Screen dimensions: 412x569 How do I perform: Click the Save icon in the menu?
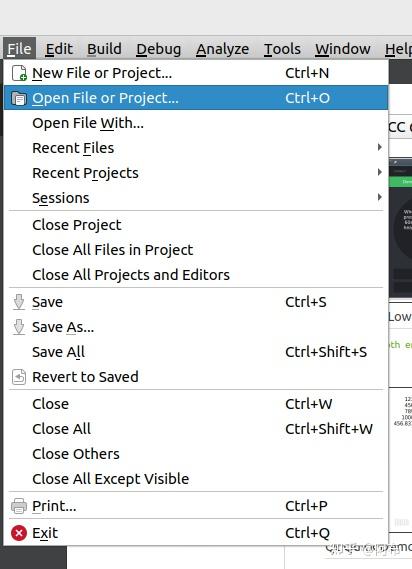pyautogui.click(x=19, y=302)
